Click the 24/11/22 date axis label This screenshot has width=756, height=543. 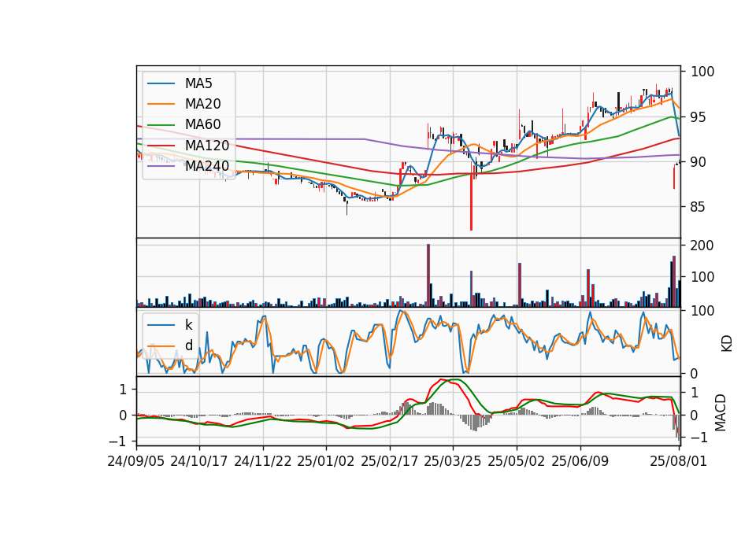tap(263, 461)
